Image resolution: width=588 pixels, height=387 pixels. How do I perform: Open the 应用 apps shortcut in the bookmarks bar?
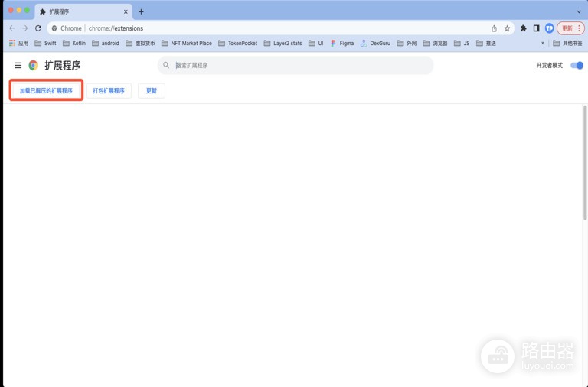18,43
